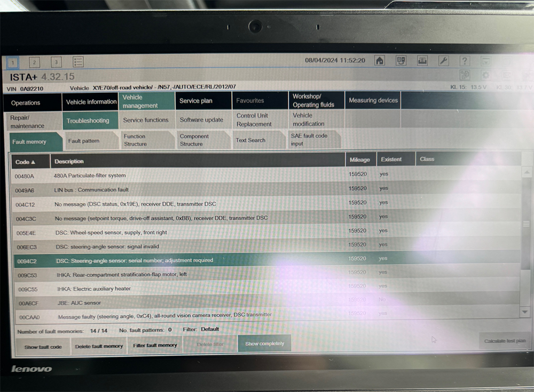Select fault row 00480A Particulate-filter system
This screenshot has width=534, height=392.
[266, 175]
